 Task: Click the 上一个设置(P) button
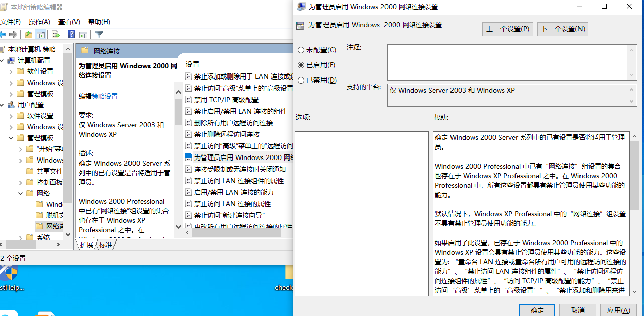pyautogui.click(x=507, y=29)
